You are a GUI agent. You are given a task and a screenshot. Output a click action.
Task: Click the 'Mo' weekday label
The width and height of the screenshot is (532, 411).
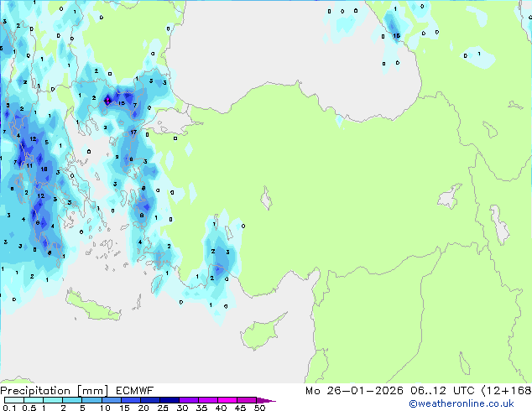pos(312,391)
